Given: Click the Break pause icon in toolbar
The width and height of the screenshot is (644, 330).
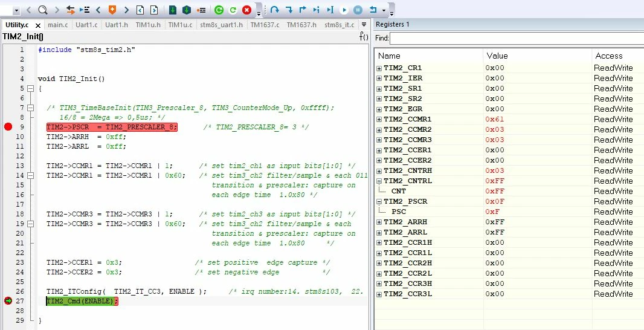Looking at the screenshot, I should 358,10.
